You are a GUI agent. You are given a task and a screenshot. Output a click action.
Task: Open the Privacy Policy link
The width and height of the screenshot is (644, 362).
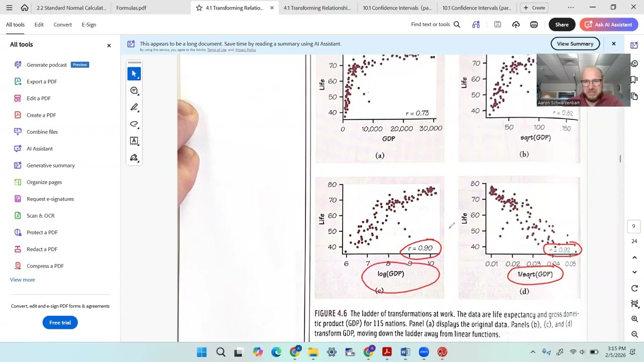click(x=246, y=50)
